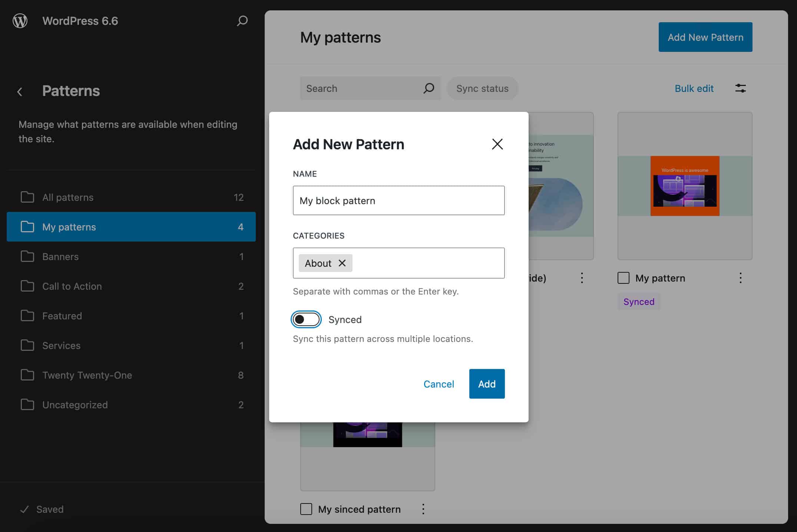The width and height of the screenshot is (797, 532).
Task: Click the Cancel button on dialog
Action: click(438, 383)
